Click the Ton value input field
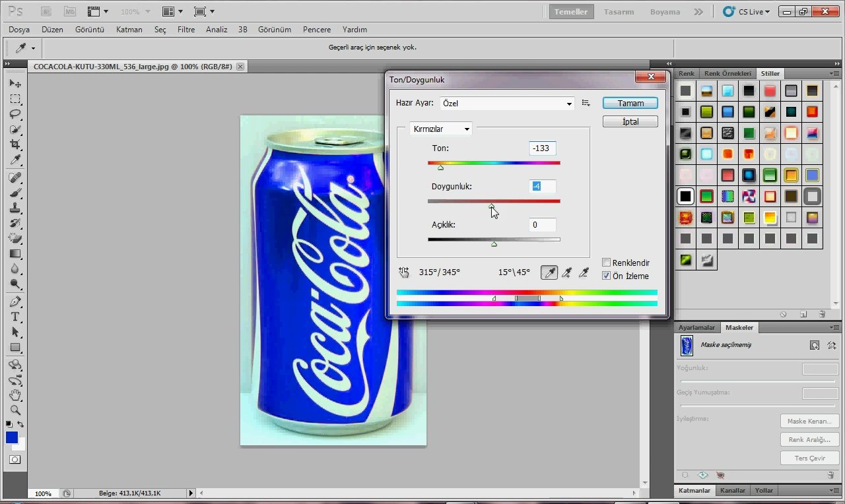The width and height of the screenshot is (845, 504). [542, 148]
